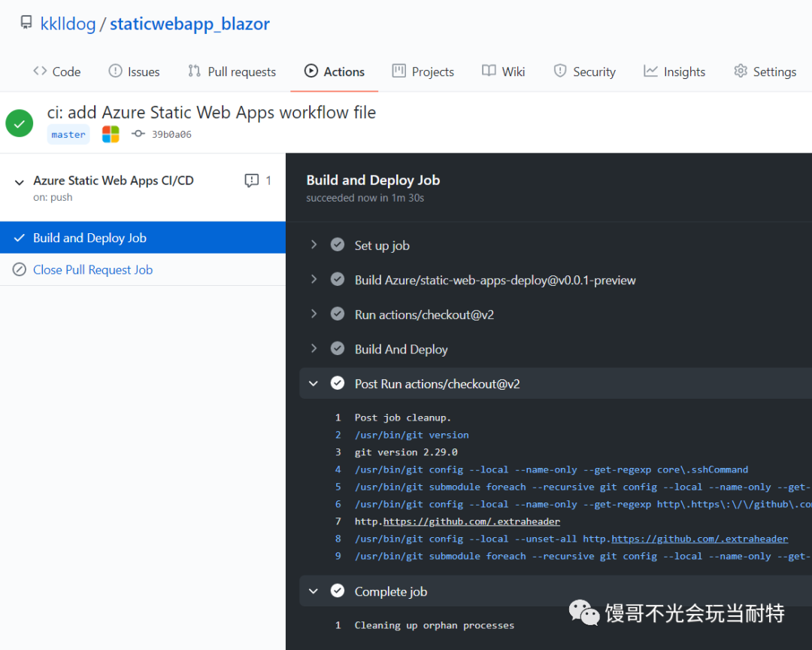This screenshot has width=812, height=650.
Task: Click the skipped icon for Close Pull Request Job
Action: 19,269
